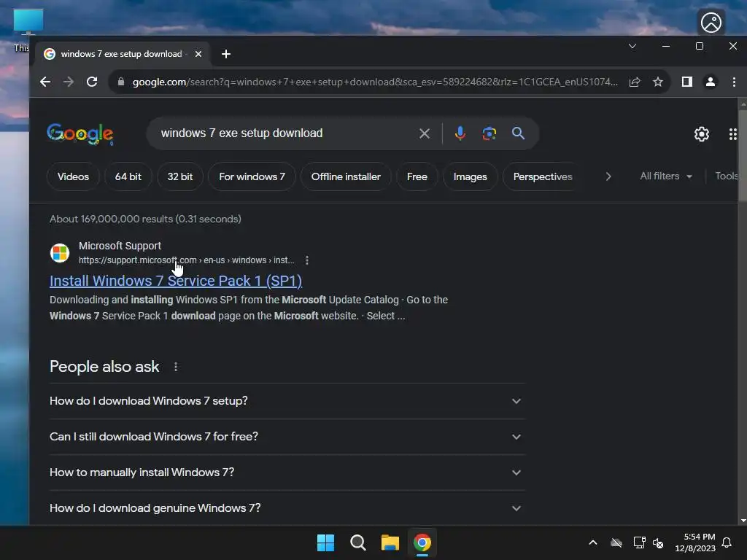Viewport: 747px width, 560px height.
Task: Go to the Google logo homepage
Action: pos(80,134)
